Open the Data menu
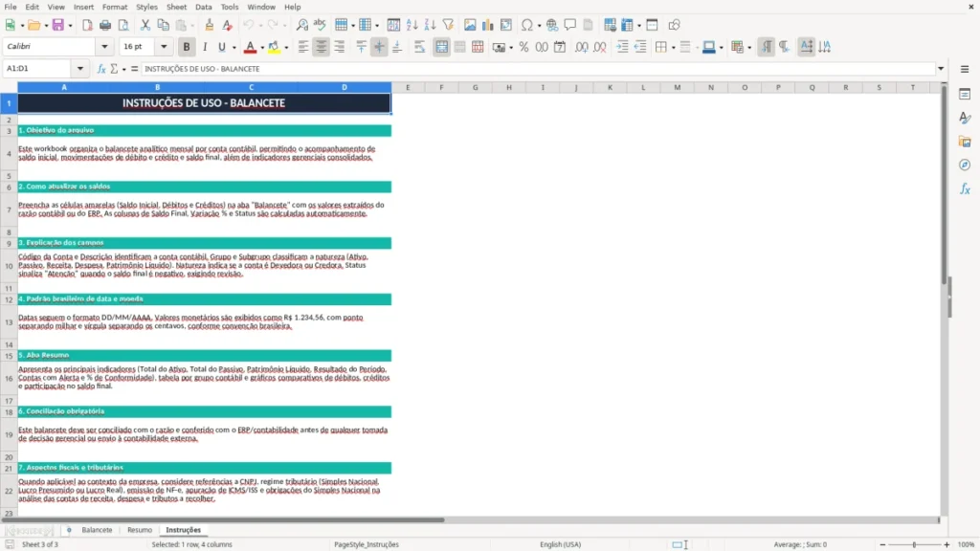Viewport: 980px width, 551px height. (x=203, y=7)
